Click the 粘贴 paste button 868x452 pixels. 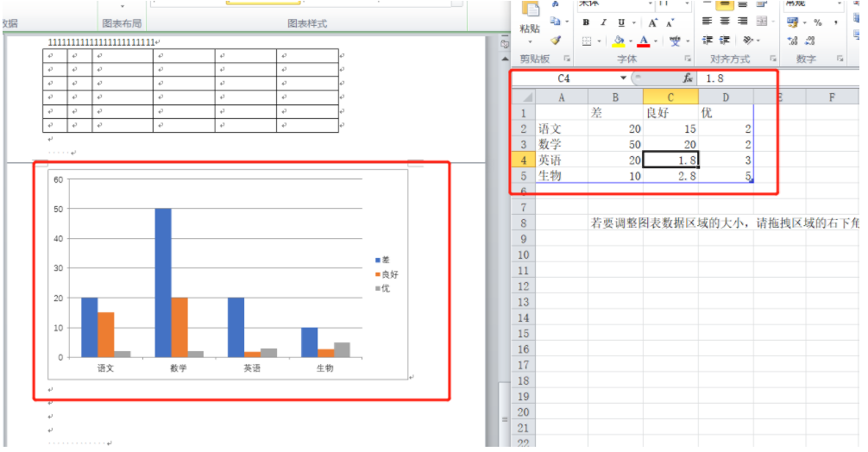[530, 28]
